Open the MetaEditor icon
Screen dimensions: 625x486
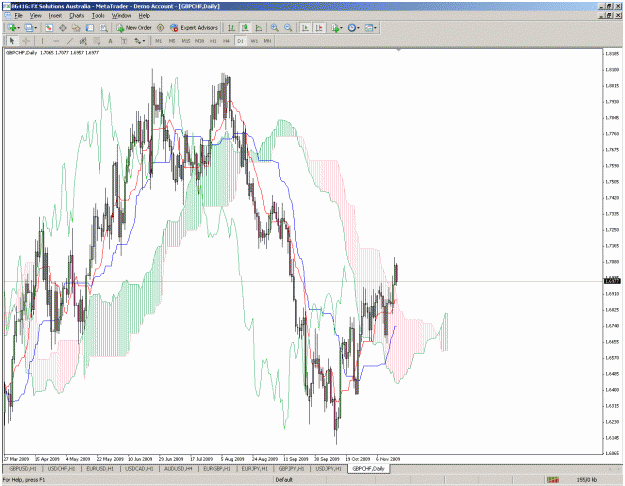pos(160,28)
